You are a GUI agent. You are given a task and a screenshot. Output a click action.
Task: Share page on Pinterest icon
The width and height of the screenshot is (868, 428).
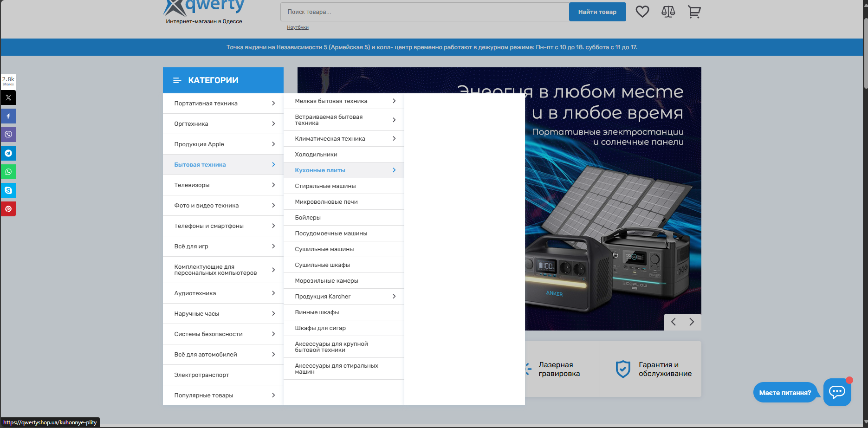point(8,209)
